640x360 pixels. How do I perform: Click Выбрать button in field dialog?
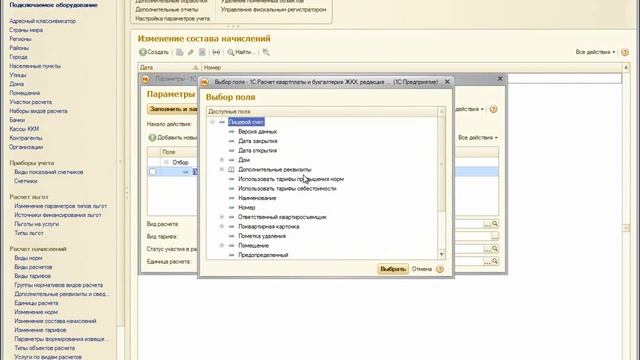coord(393,269)
